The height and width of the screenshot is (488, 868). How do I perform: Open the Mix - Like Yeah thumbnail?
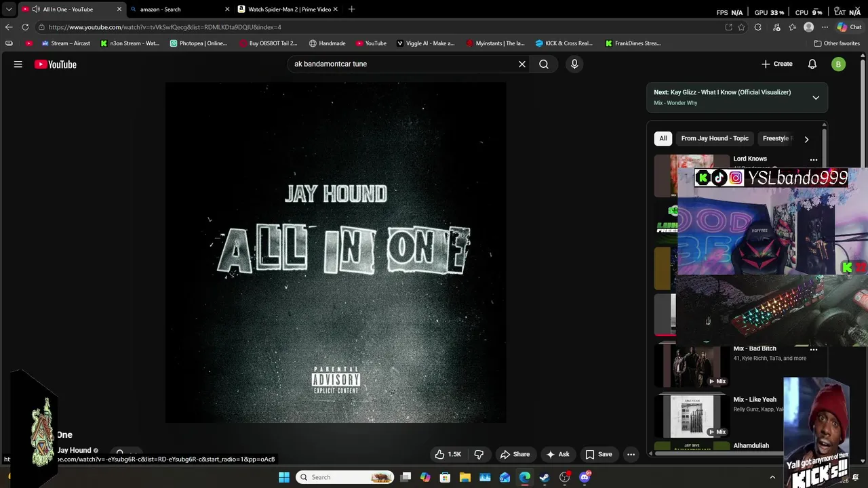pyautogui.click(x=692, y=416)
